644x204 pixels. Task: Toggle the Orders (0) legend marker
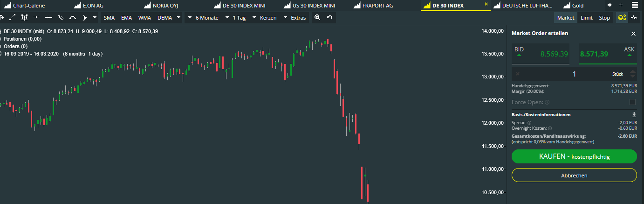pos(1,46)
